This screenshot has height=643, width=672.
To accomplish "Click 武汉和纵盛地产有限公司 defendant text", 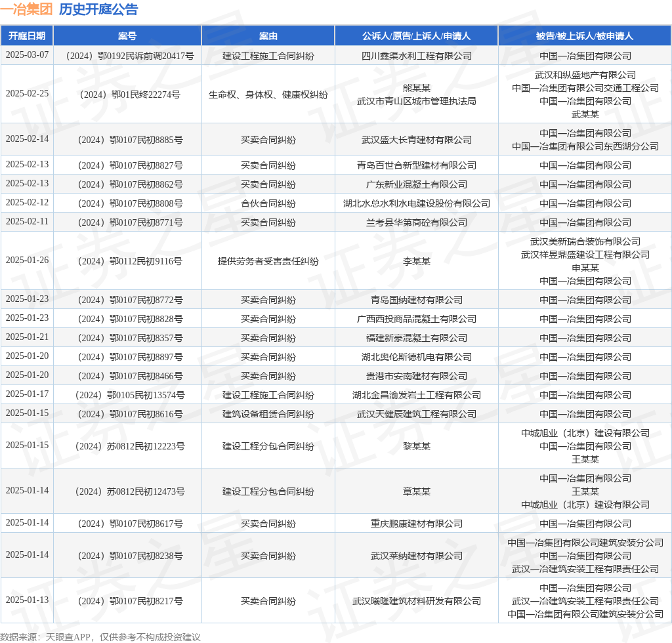I will tap(585, 75).
